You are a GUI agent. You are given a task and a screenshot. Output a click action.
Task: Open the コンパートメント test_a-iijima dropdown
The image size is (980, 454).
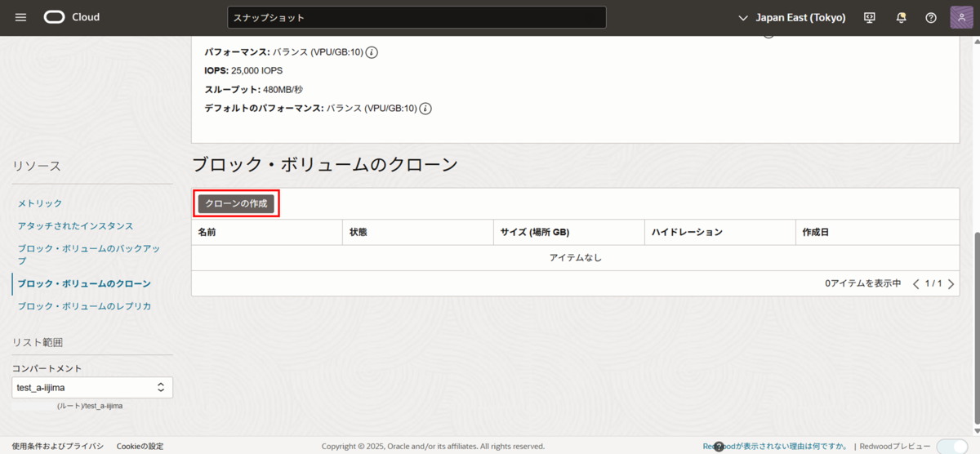click(92, 387)
